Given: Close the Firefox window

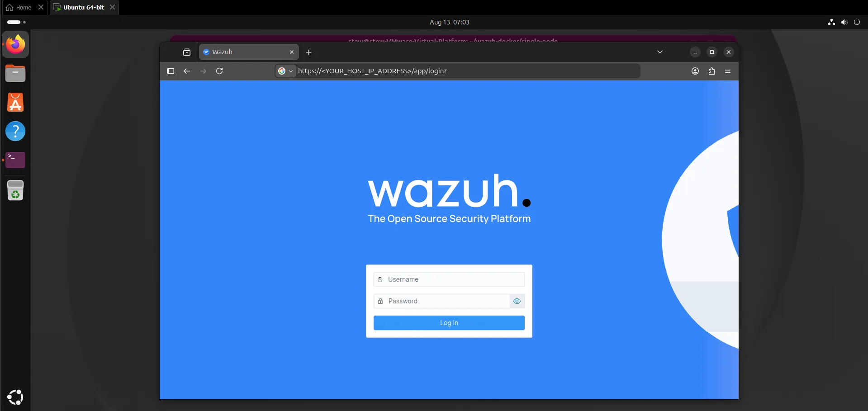Looking at the screenshot, I should (729, 52).
